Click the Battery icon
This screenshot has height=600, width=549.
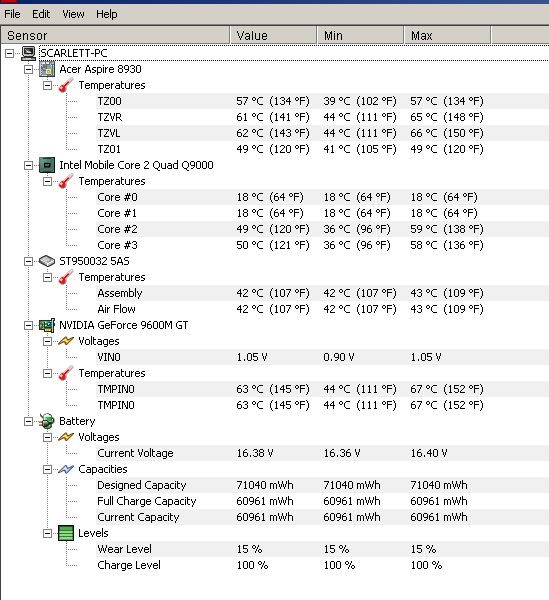[47, 421]
